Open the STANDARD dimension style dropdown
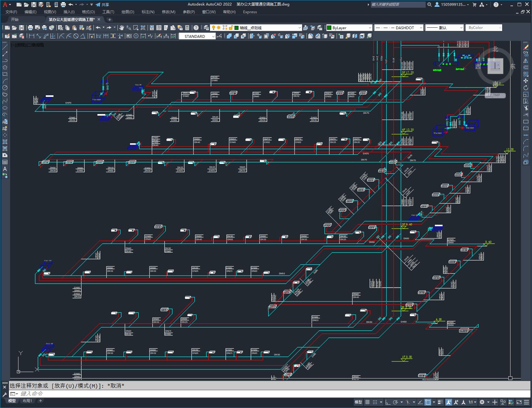Image resolution: width=532 pixels, height=408 pixels. (197, 36)
